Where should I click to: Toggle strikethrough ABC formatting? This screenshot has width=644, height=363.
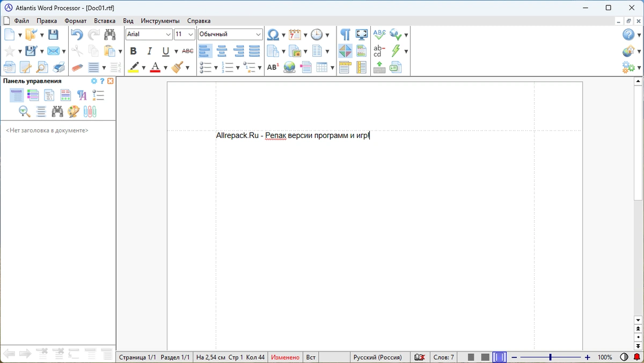pyautogui.click(x=188, y=51)
